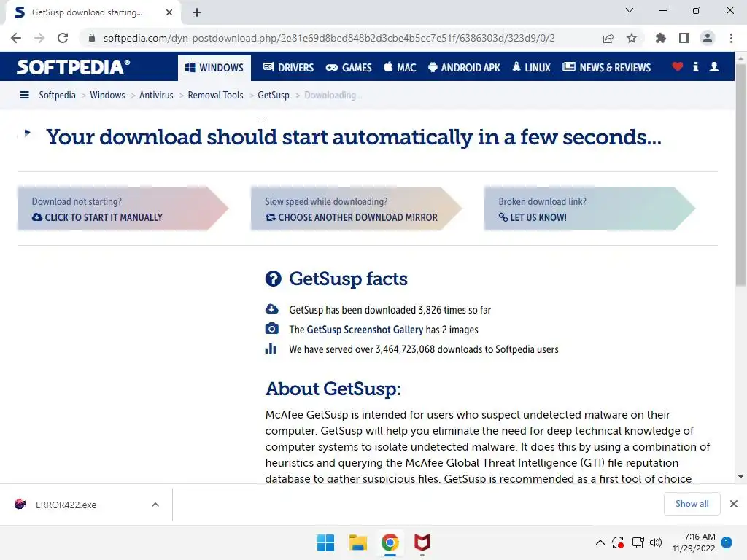Viewport: 747px width, 560px height.
Task: Click the padlock site info icon
Action: tap(92, 38)
